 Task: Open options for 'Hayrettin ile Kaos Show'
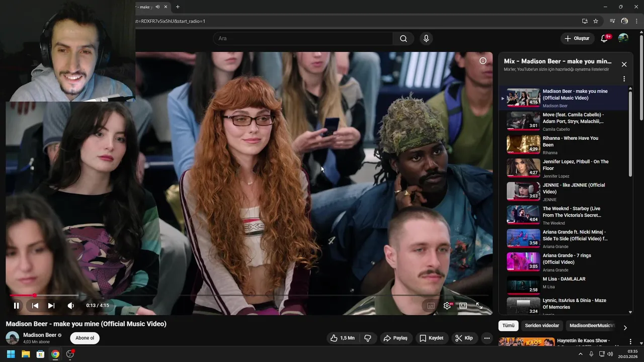pos(630,342)
